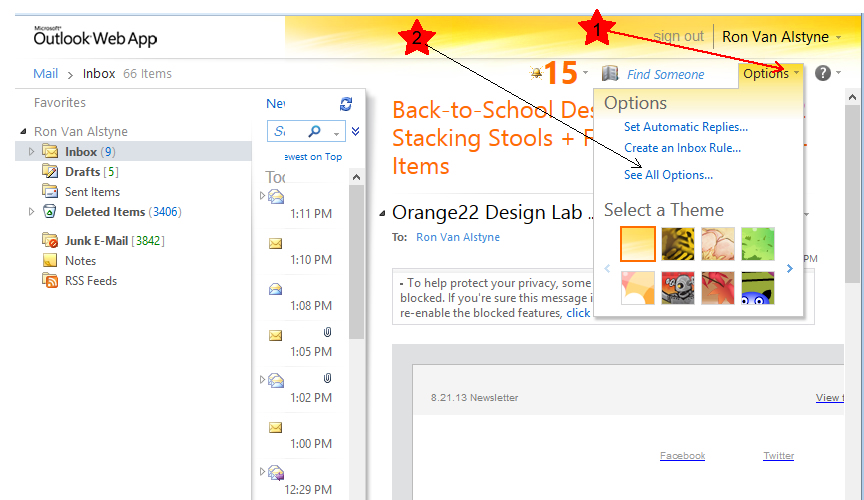Click the Inbox folder icon
Image resolution: width=864 pixels, height=500 pixels.
coord(50,151)
